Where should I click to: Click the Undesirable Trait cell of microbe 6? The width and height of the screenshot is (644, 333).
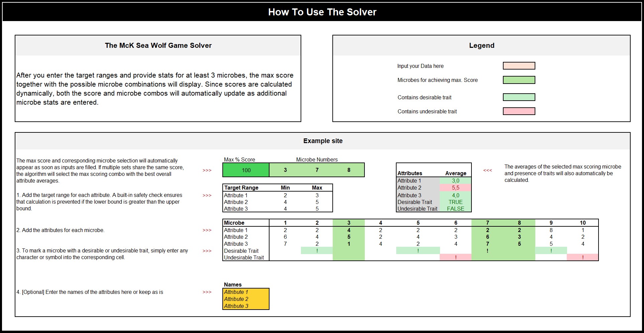456,257
